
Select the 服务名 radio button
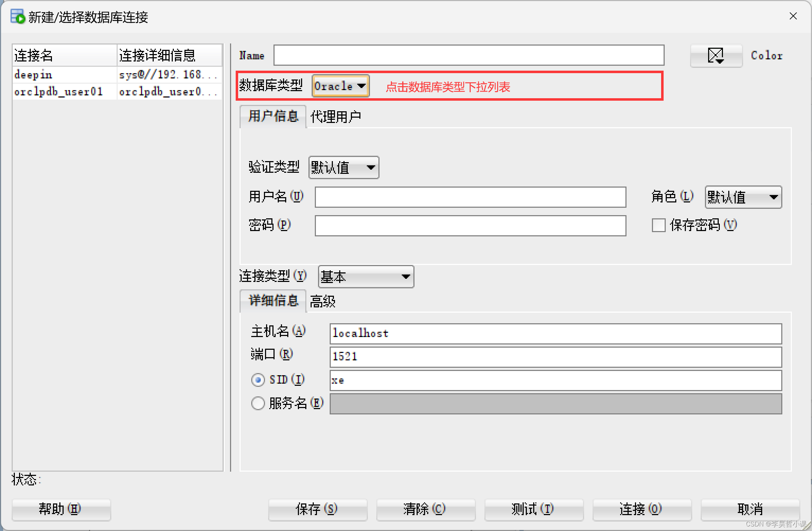pyautogui.click(x=258, y=403)
